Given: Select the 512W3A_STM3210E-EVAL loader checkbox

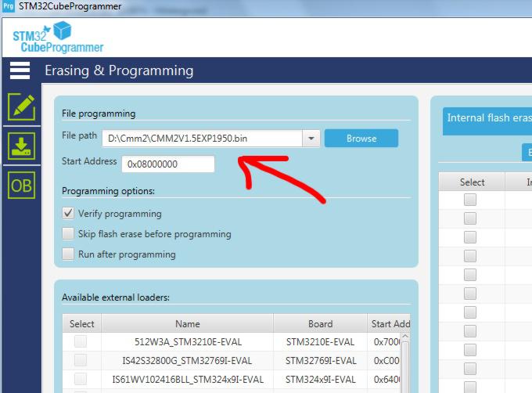Looking at the screenshot, I should pyautogui.click(x=81, y=342).
